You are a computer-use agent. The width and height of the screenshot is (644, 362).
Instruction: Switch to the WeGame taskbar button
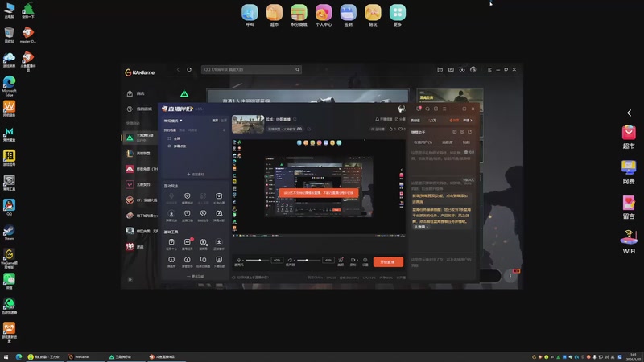pyautogui.click(x=85, y=356)
